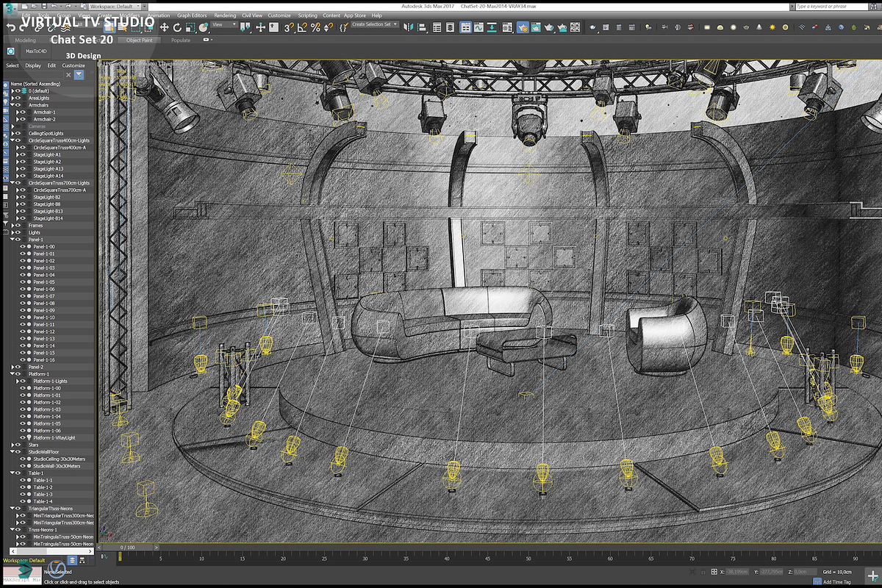Click the Select and Link chain icon
882x588 pixels.
[37, 27]
